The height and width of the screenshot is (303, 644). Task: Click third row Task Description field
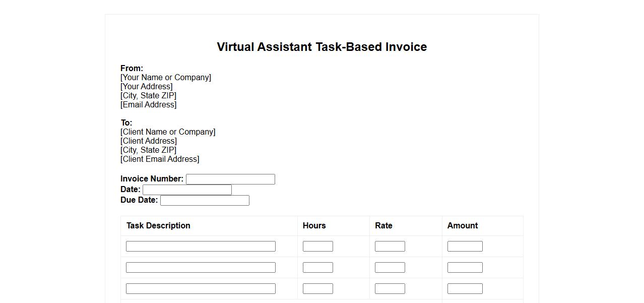click(x=201, y=288)
